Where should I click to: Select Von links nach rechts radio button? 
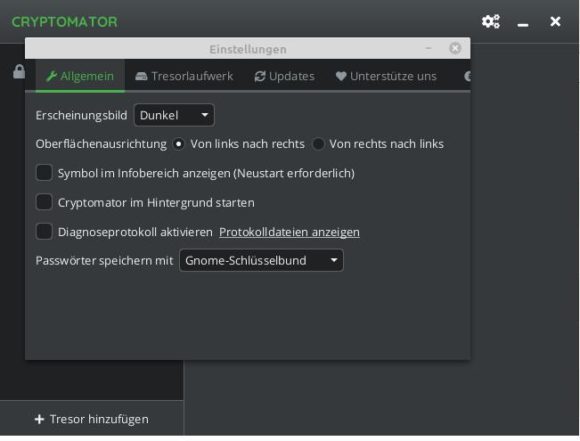178,144
